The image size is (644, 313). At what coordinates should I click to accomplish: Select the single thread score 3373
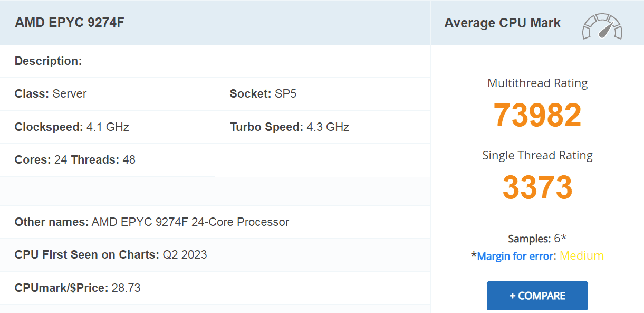(537, 187)
